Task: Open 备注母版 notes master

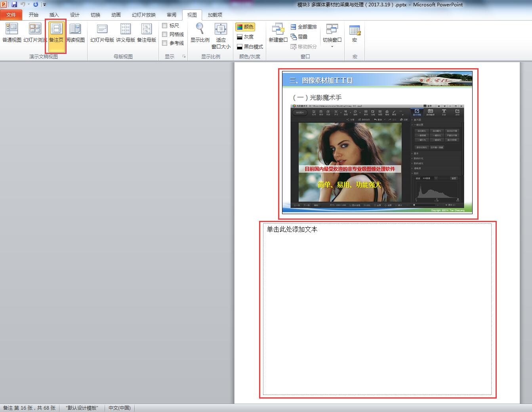Action: tap(147, 33)
